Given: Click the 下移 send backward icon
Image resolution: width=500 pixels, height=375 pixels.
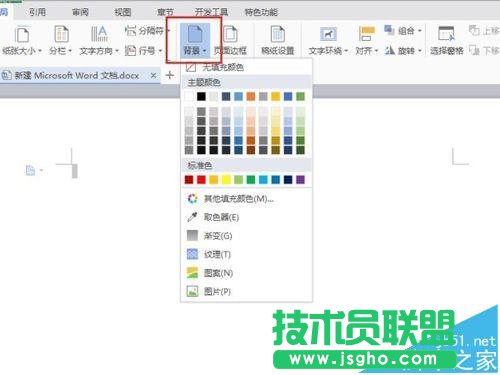Looking at the screenshot, I should coord(474,50).
